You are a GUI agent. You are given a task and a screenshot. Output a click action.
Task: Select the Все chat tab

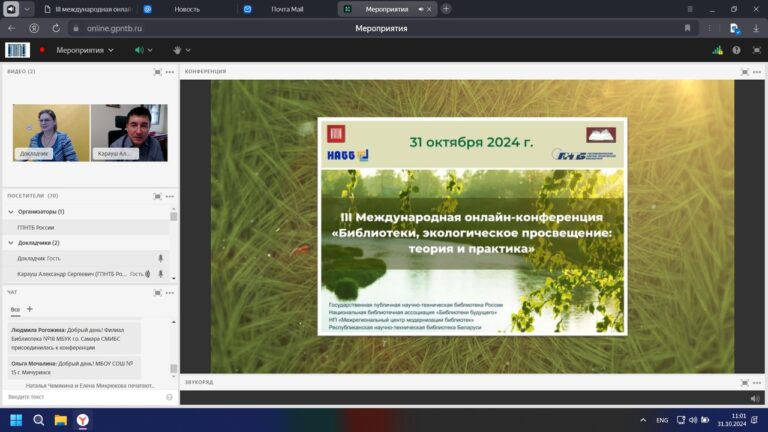[15, 310]
